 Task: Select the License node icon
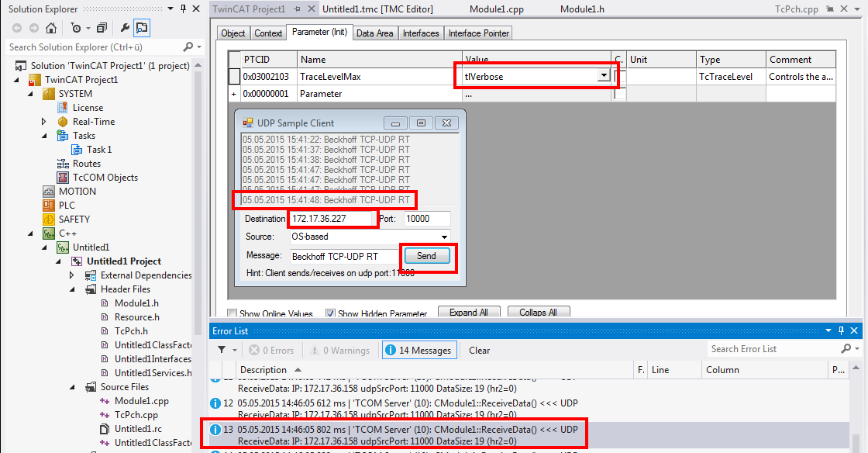tap(63, 108)
